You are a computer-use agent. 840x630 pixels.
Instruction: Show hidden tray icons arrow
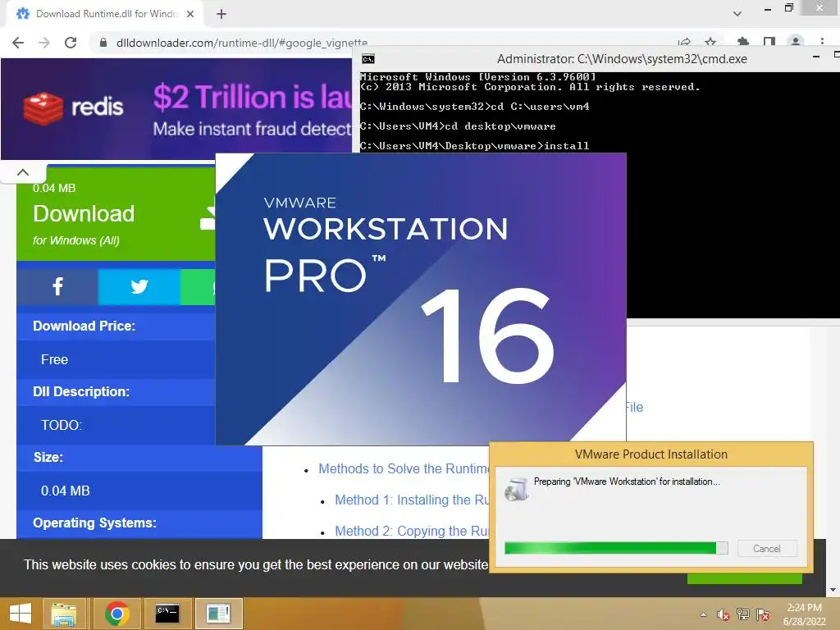tap(703, 614)
